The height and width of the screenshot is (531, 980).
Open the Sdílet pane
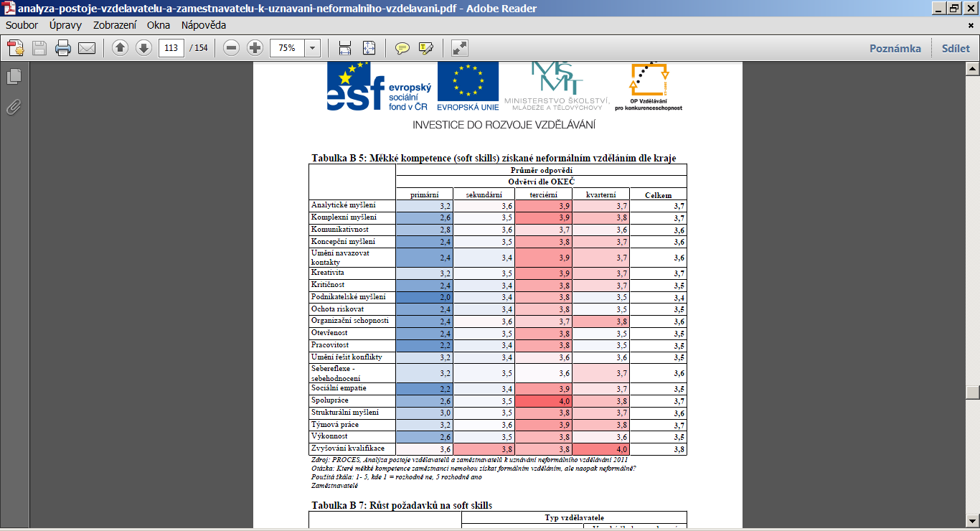(x=956, y=48)
